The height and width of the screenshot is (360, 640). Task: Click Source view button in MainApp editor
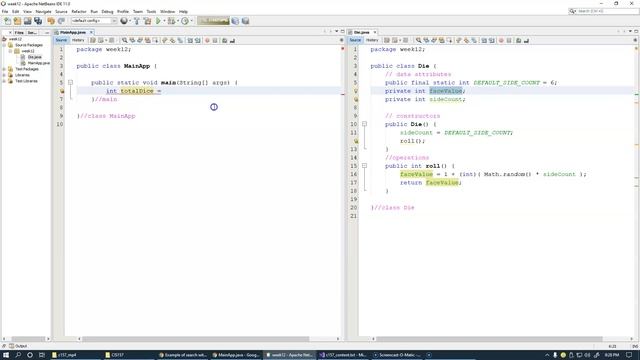click(x=61, y=40)
